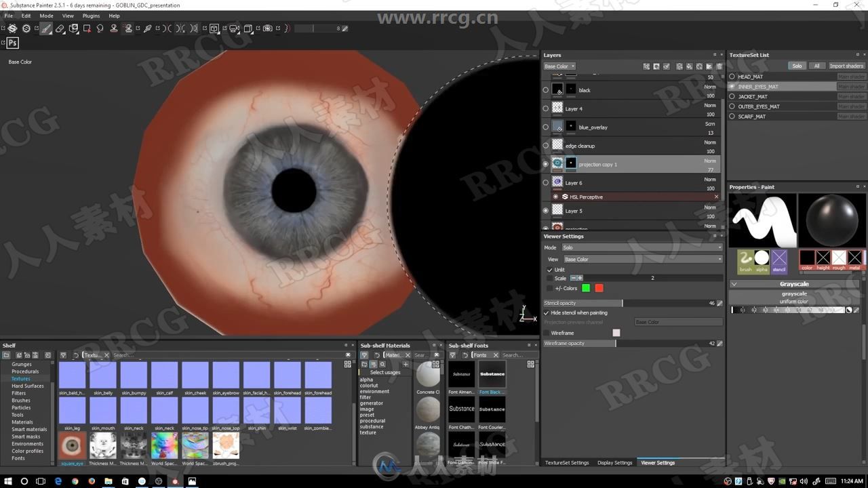Click the camera video view icon
868x488 pixels.
tap(234, 28)
